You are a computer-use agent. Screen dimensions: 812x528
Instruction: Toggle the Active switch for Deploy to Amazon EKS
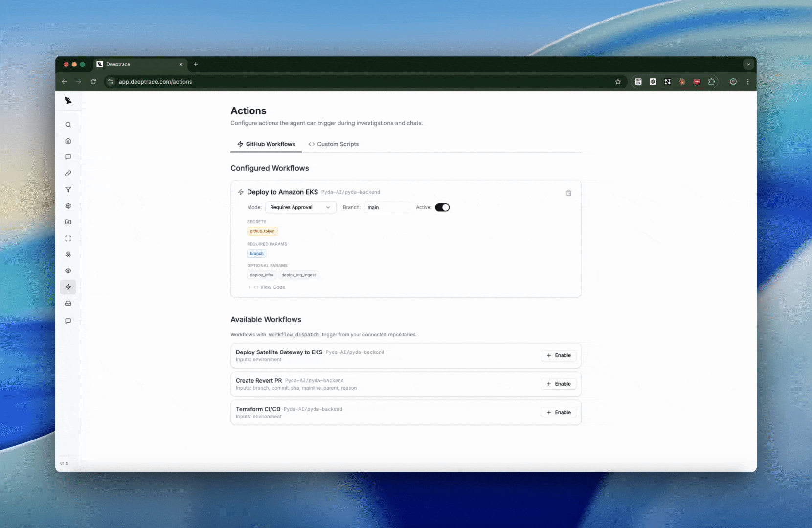tap(442, 207)
